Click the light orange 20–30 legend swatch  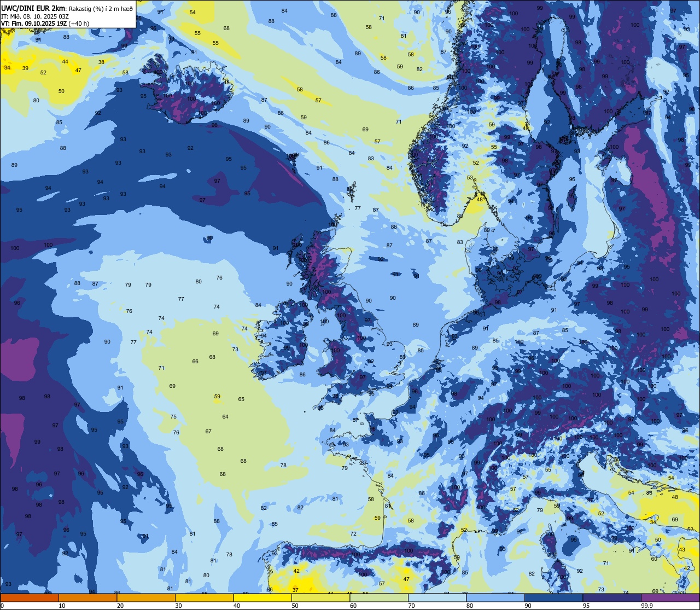(x=146, y=598)
